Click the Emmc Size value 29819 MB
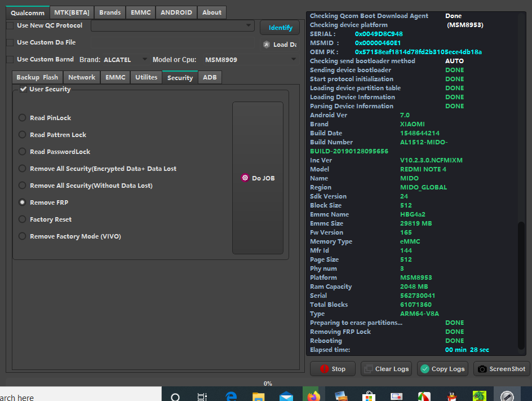The width and height of the screenshot is (532, 401). point(416,223)
